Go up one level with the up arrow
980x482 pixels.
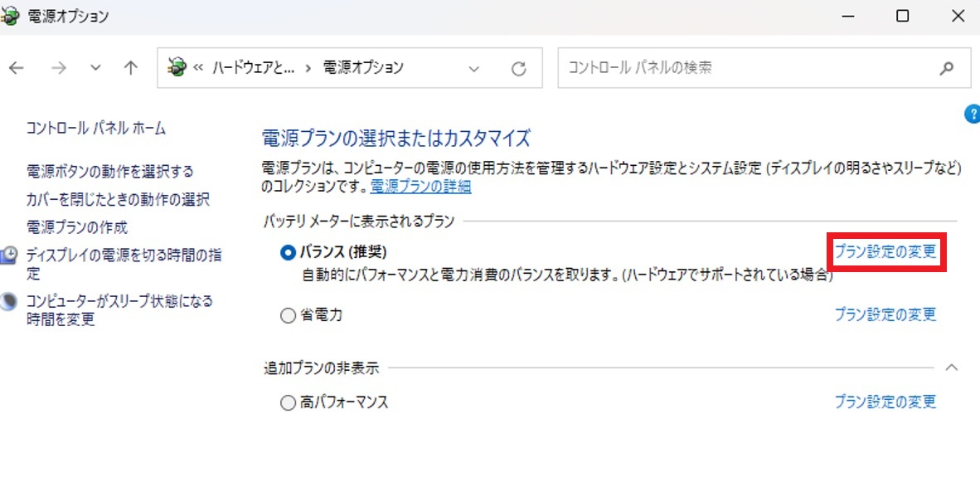pyautogui.click(x=130, y=68)
